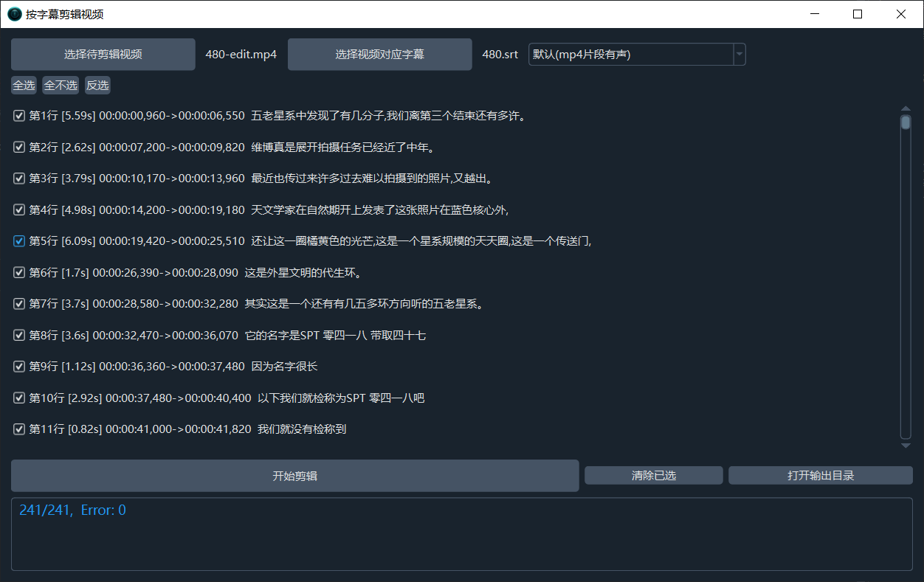Click 反选 to invert selection

(97, 86)
